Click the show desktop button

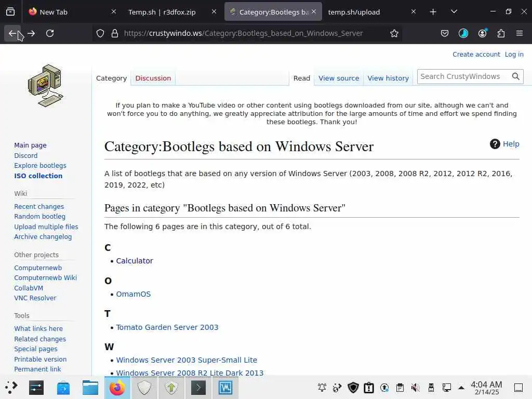tap(518, 388)
